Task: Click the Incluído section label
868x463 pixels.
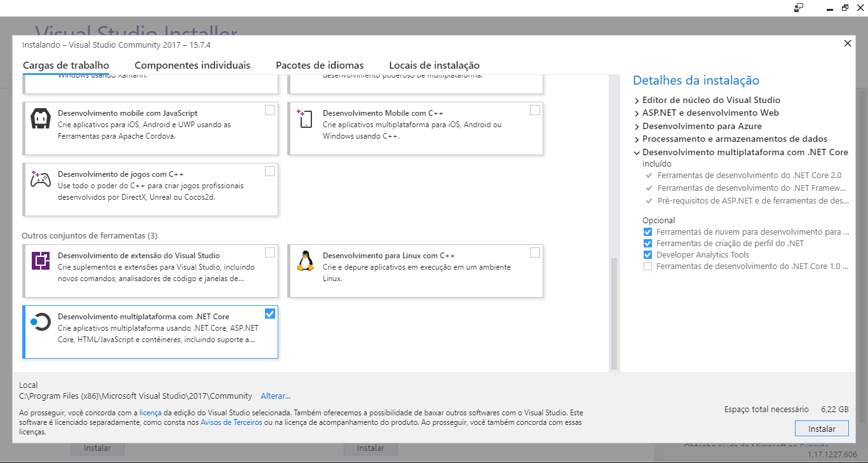Action: tap(656, 164)
